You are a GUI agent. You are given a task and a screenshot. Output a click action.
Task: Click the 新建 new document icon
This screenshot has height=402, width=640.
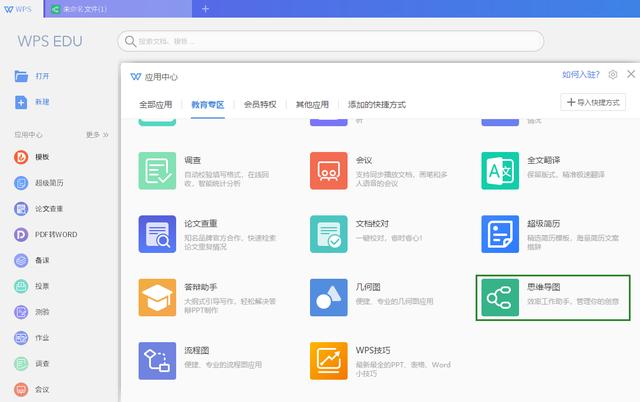pyautogui.click(x=21, y=102)
